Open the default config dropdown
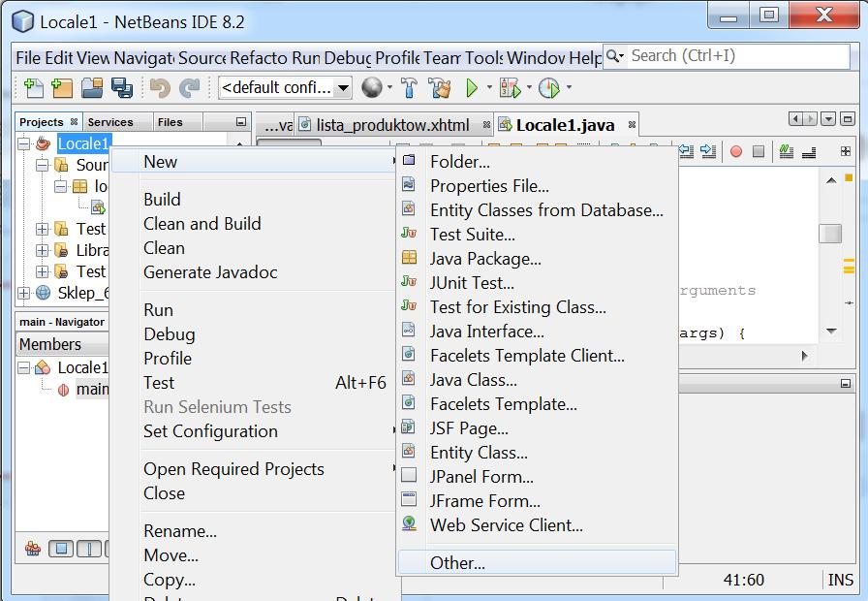Image resolution: width=868 pixels, height=601 pixels. (x=343, y=87)
